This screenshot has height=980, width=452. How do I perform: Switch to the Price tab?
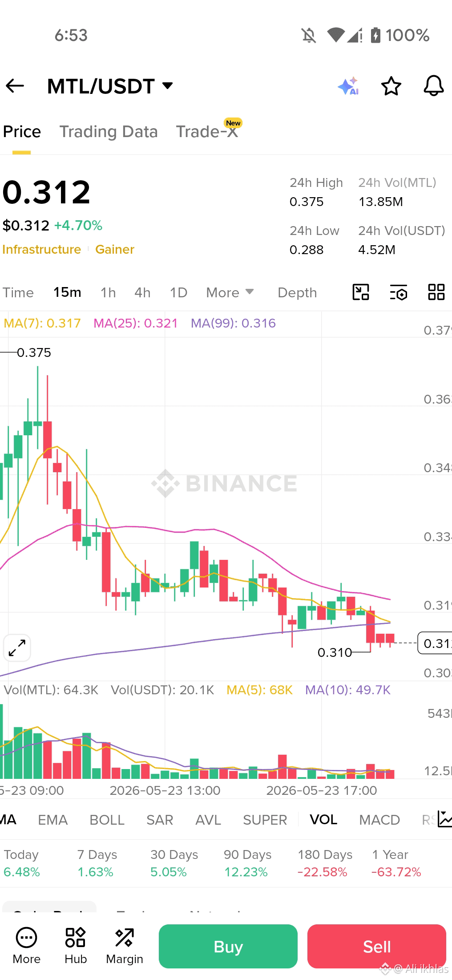coord(22,132)
